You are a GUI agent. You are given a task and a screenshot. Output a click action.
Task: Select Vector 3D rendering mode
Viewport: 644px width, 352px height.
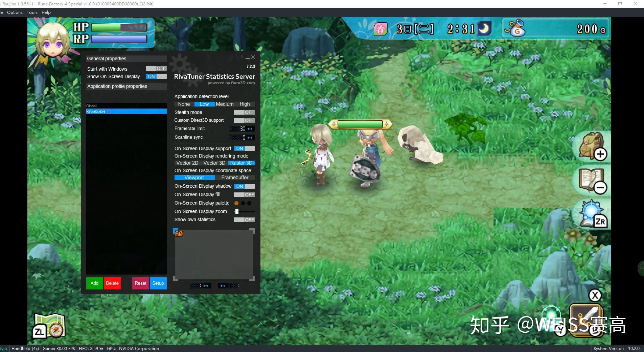214,163
